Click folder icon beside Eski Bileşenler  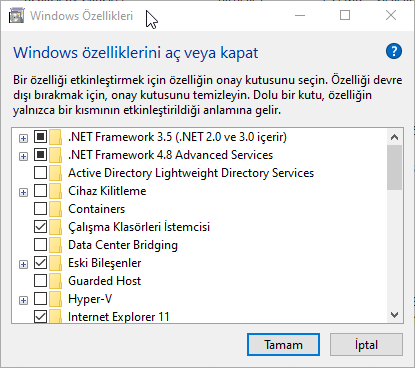[55, 263]
